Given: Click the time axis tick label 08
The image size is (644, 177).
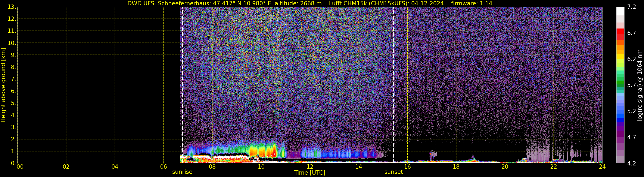Looking at the screenshot, I should coord(212,167).
